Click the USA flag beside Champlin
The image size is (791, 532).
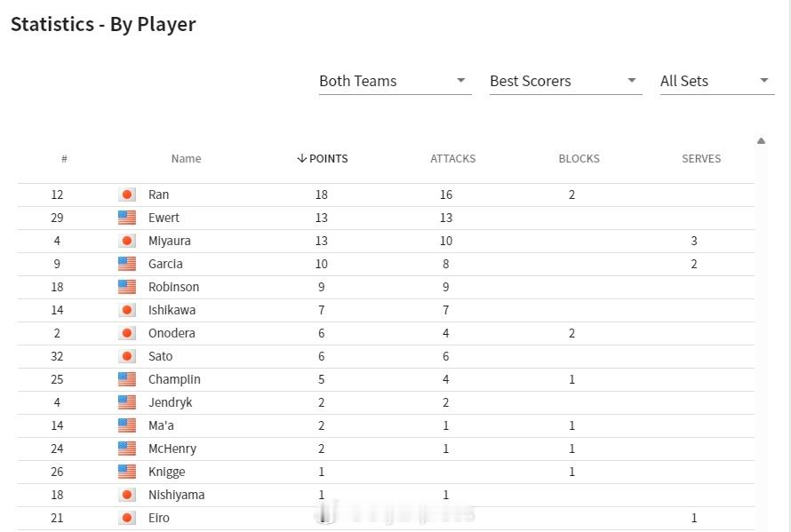tap(127, 379)
